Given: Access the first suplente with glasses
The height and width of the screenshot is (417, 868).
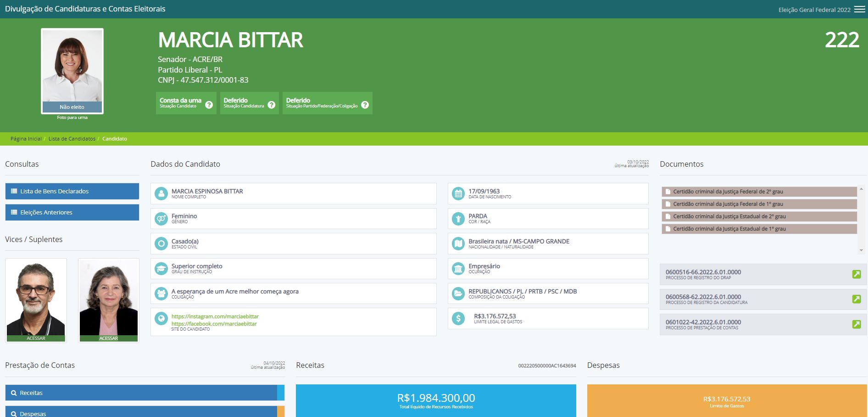Looking at the screenshot, I should pos(36,338).
